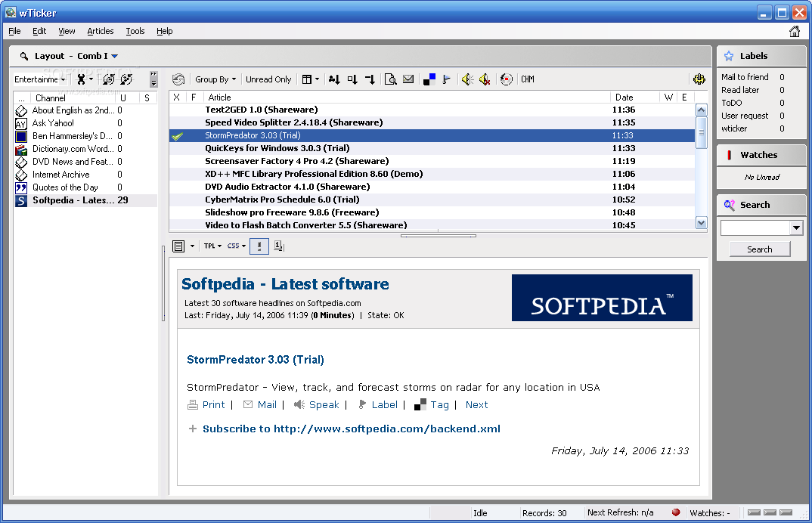Click the Search button

pos(760,249)
